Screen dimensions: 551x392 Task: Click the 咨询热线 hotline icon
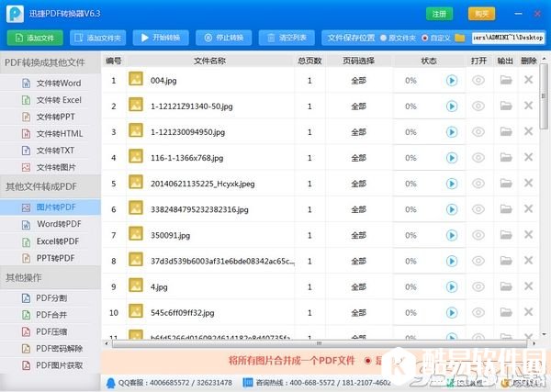pos(248,383)
